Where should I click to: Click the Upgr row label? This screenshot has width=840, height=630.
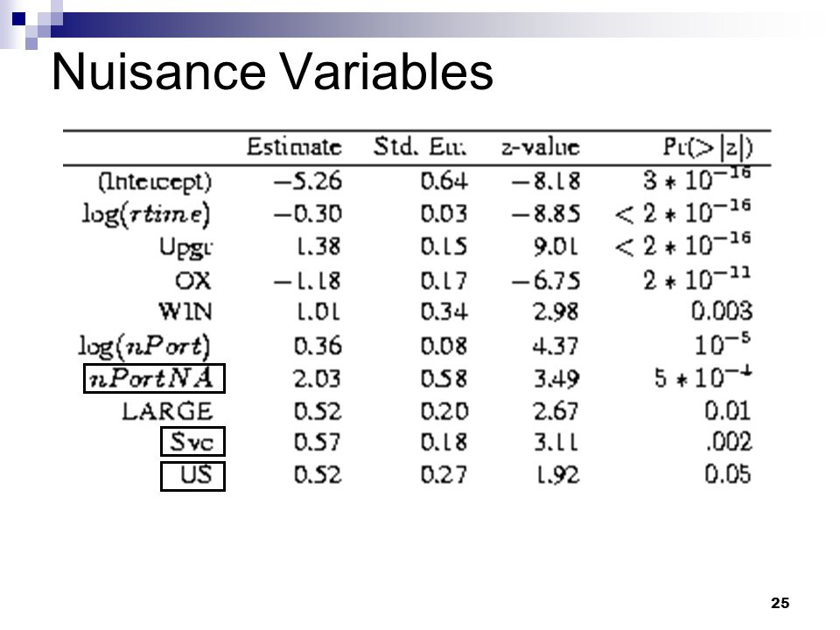(185, 248)
